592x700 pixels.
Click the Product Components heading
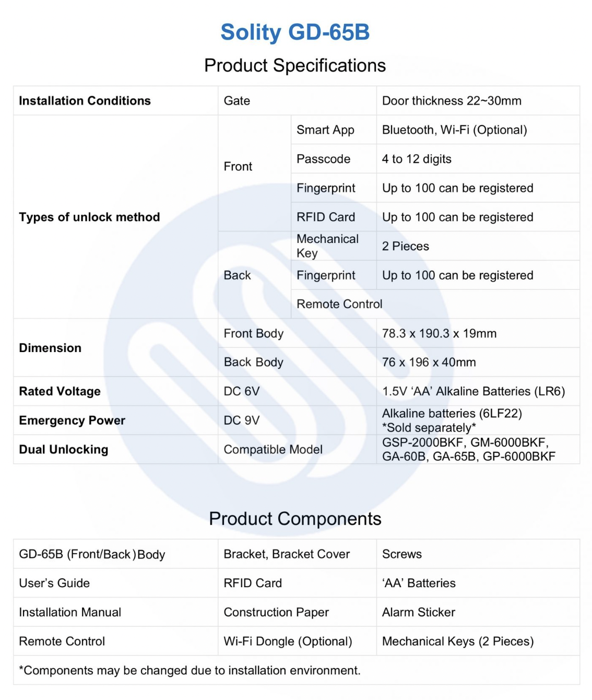[x=295, y=519]
